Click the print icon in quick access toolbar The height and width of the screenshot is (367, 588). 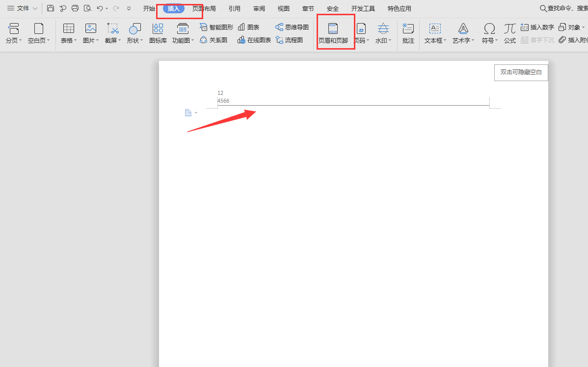point(75,8)
